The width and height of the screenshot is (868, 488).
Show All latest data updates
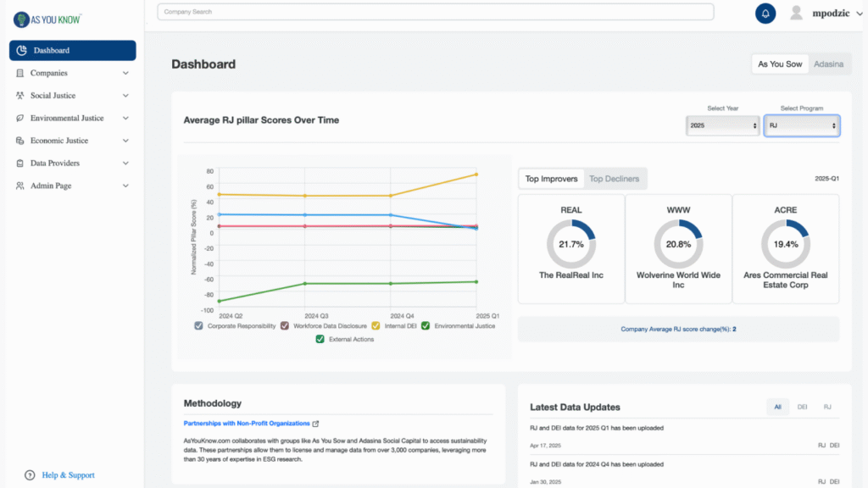pyautogui.click(x=778, y=408)
